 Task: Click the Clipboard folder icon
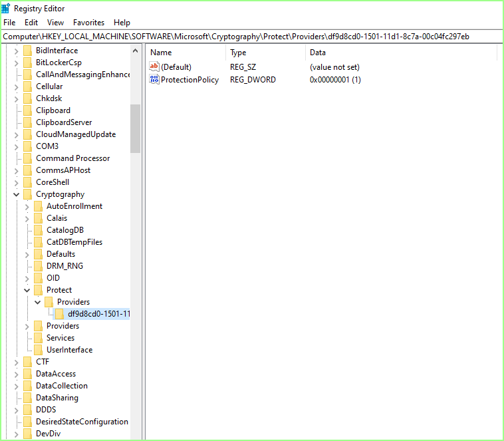tap(28, 110)
